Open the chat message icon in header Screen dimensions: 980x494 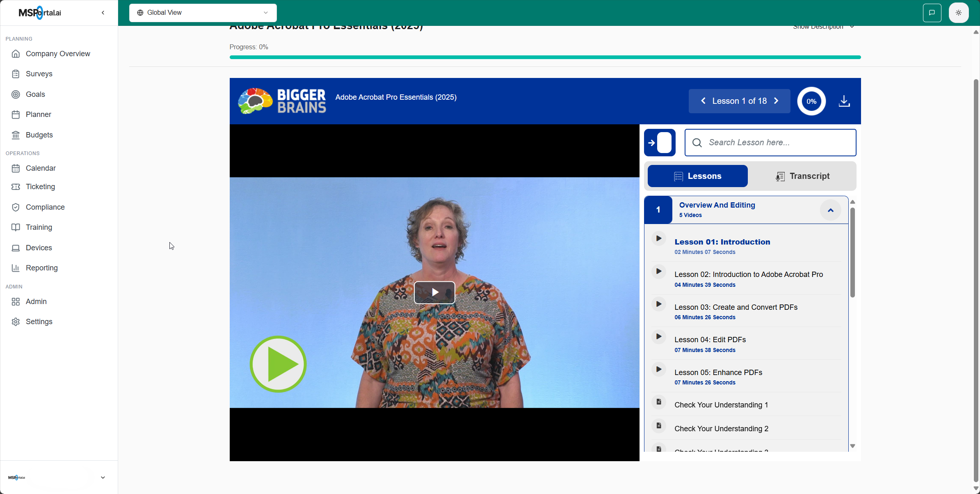[x=932, y=13]
